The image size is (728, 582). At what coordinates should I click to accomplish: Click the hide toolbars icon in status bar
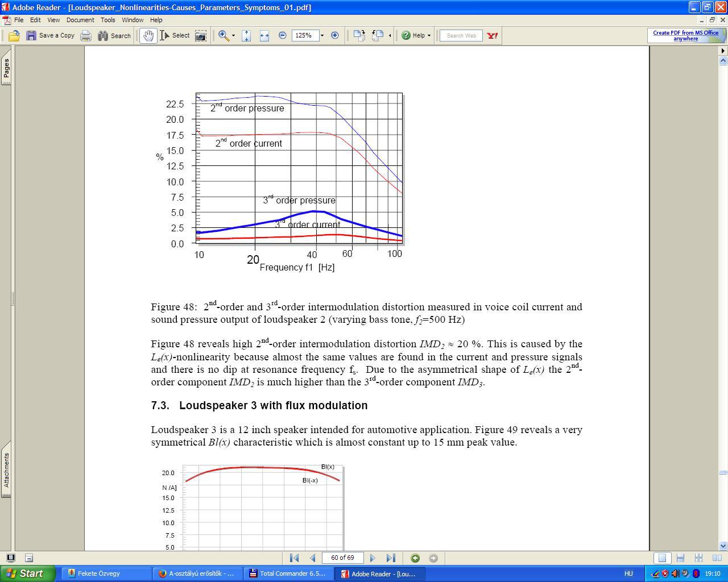pos(29,558)
